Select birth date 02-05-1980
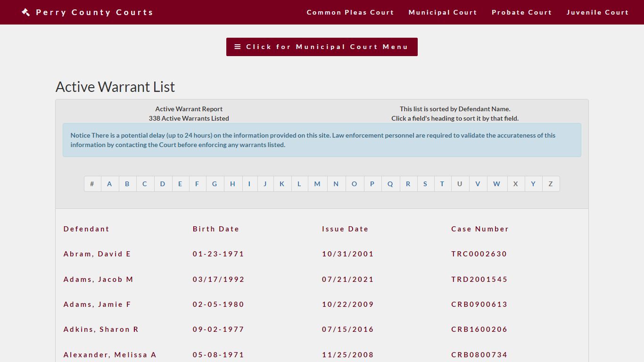 click(x=218, y=304)
